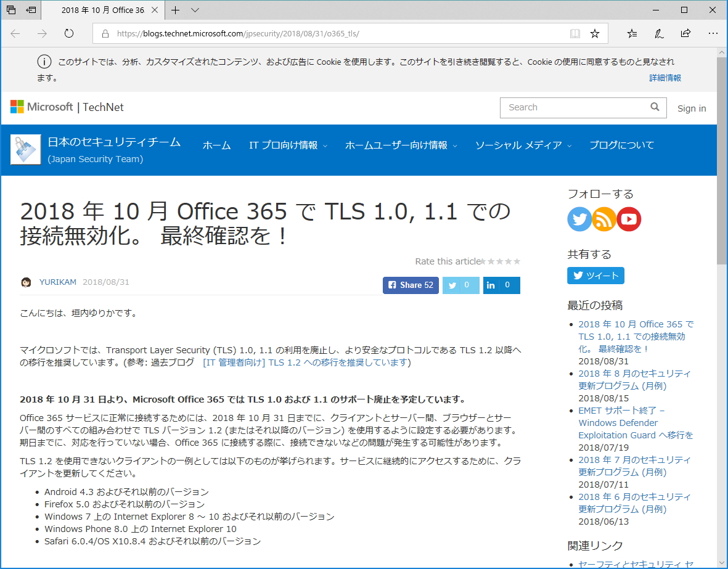Open 2018 年 8 月のセキュリティ更新プログラム link
Viewport: 728px width, 569px height.
coord(634,380)
